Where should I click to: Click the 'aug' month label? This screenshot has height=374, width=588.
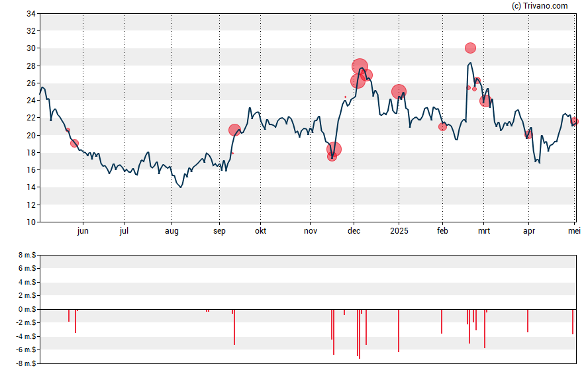pyautogui.click(x=171, y=231)
